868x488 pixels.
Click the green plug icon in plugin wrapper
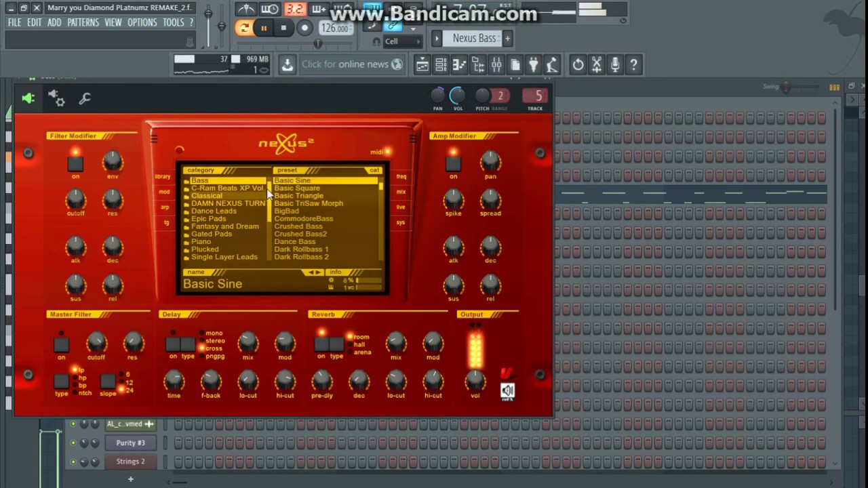pyautogui.click(x=28, y=99)
